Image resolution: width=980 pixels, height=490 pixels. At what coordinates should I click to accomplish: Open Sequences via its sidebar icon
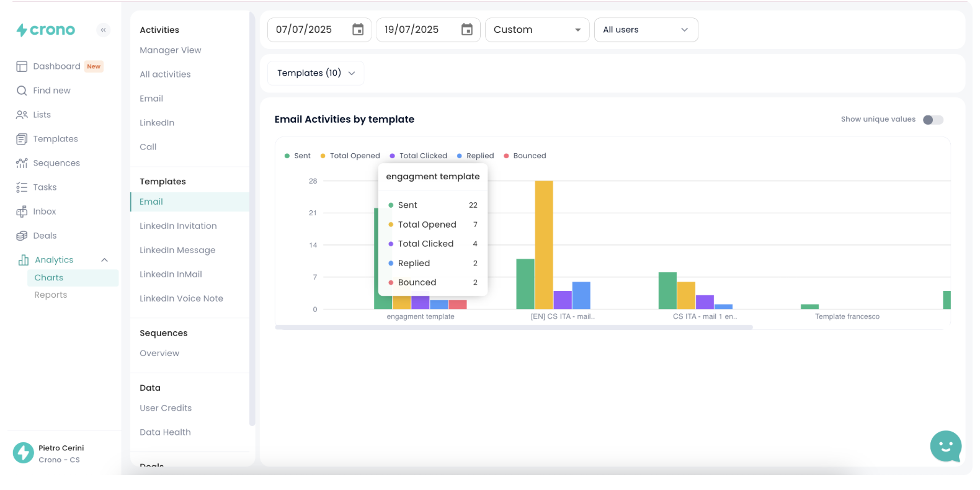(22, 163)
